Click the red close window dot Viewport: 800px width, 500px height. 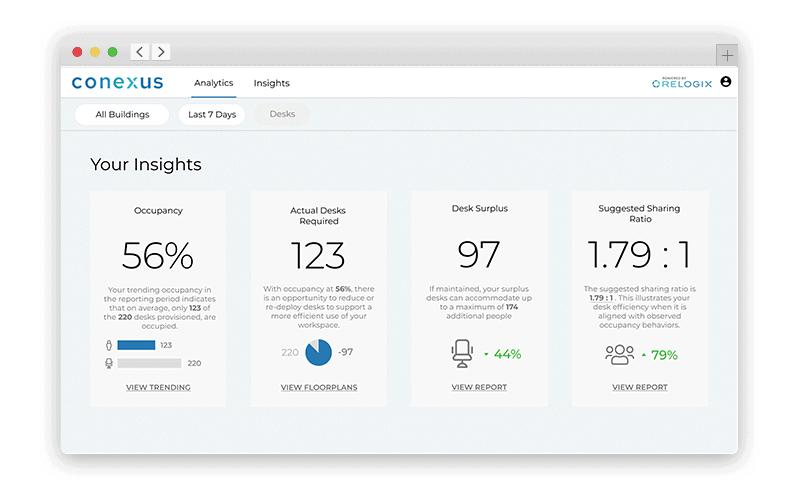[x=78, y=52]
